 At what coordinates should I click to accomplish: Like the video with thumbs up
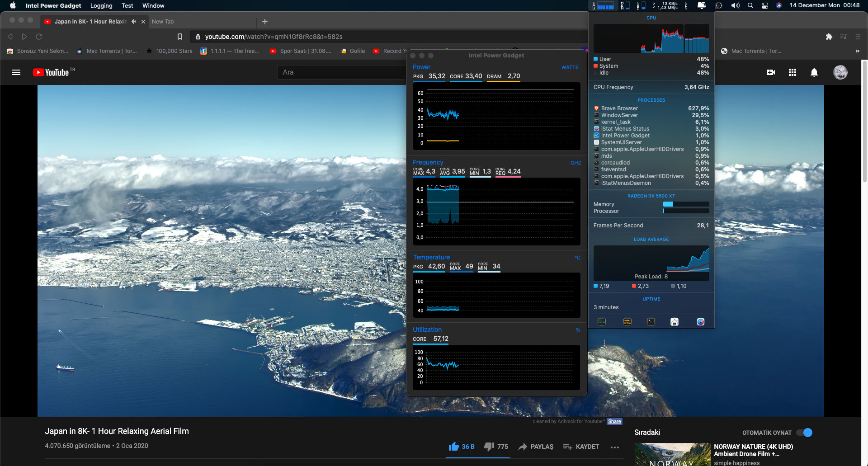pos(454,447)
